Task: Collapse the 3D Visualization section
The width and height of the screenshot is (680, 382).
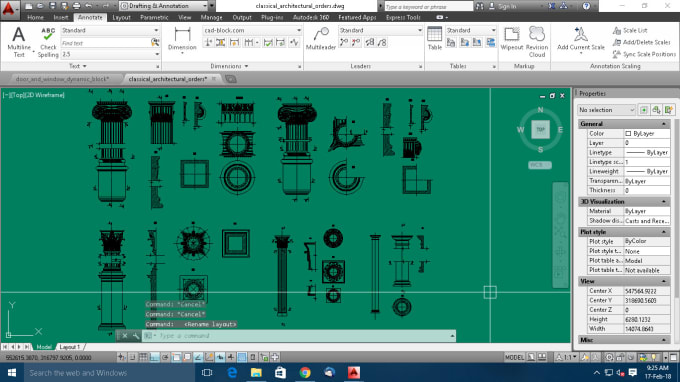Action: (664, 202)
